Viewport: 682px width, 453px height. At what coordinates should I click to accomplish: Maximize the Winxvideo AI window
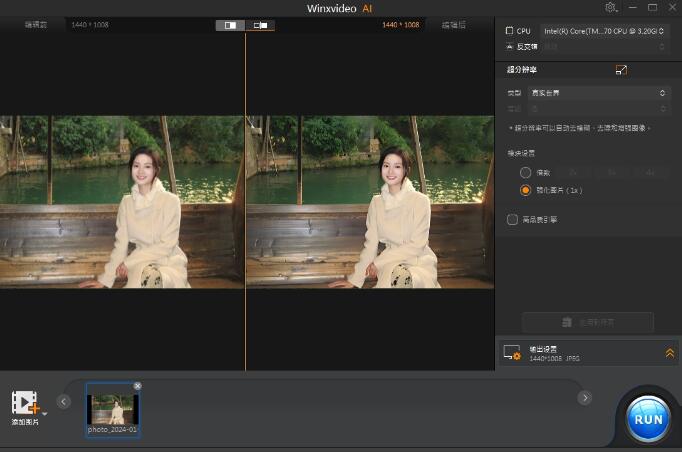(652, 7)
